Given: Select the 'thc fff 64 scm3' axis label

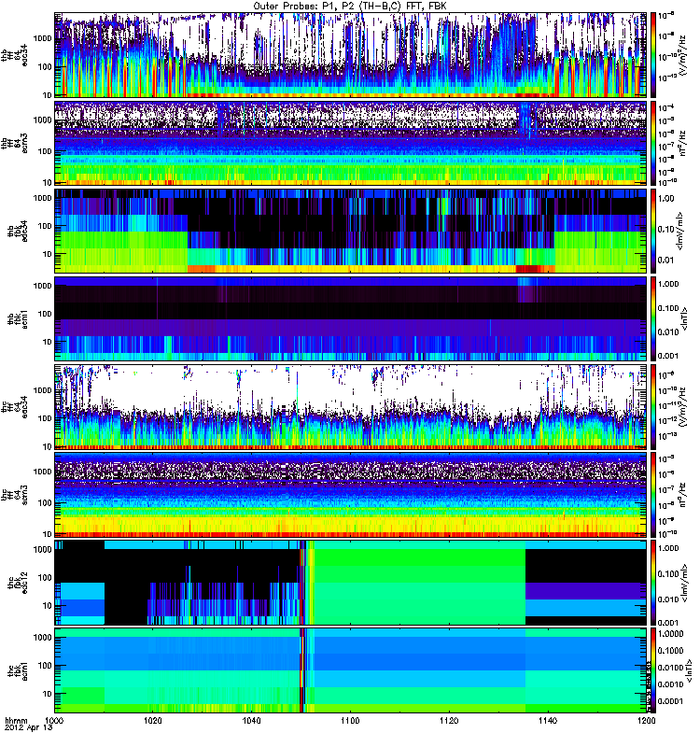Looking at the screenshot, I should tap(15, 495).
